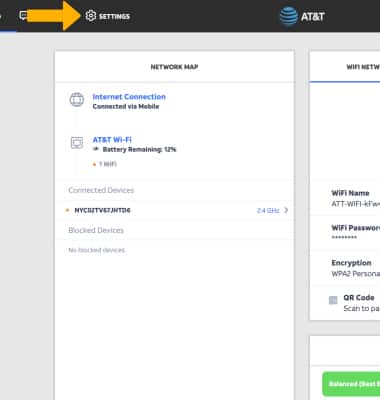Select the No blocked devices text
The image size is (380, 400).
click(96, 250)
